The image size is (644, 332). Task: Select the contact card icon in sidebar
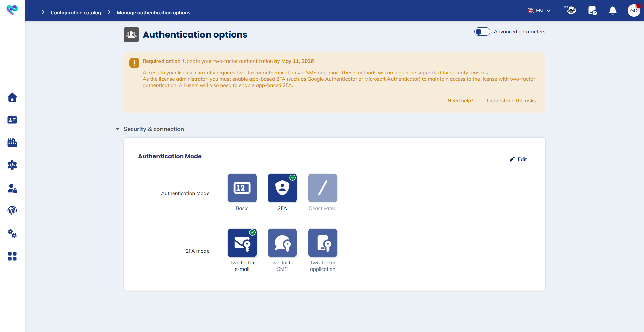[x=12, y=120]
